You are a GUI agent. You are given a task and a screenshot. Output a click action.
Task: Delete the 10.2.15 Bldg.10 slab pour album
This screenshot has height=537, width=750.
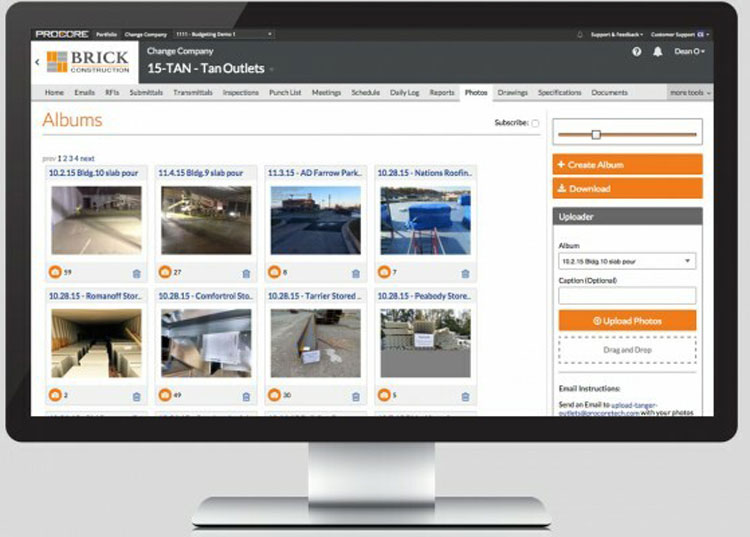136,274
